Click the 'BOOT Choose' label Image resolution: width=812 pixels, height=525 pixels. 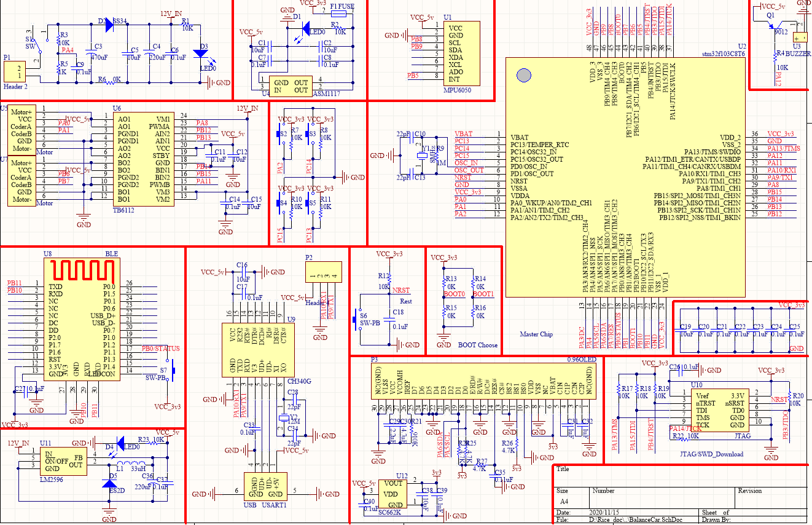[x=478, y=345]
